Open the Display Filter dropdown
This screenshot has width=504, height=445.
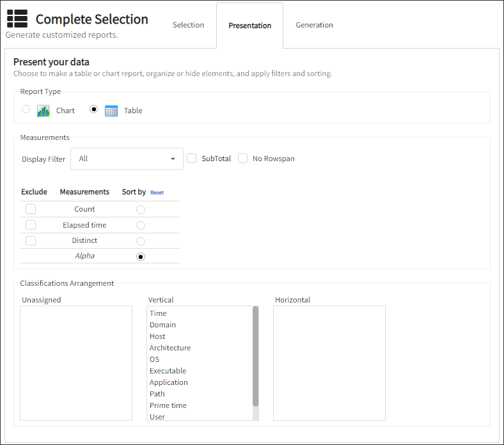[x=127, y=159]
